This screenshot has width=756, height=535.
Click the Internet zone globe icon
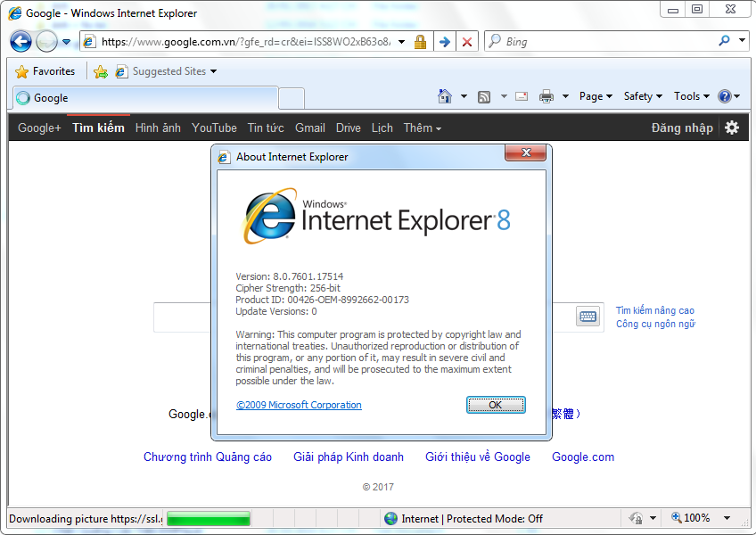(x=391, y=519)
